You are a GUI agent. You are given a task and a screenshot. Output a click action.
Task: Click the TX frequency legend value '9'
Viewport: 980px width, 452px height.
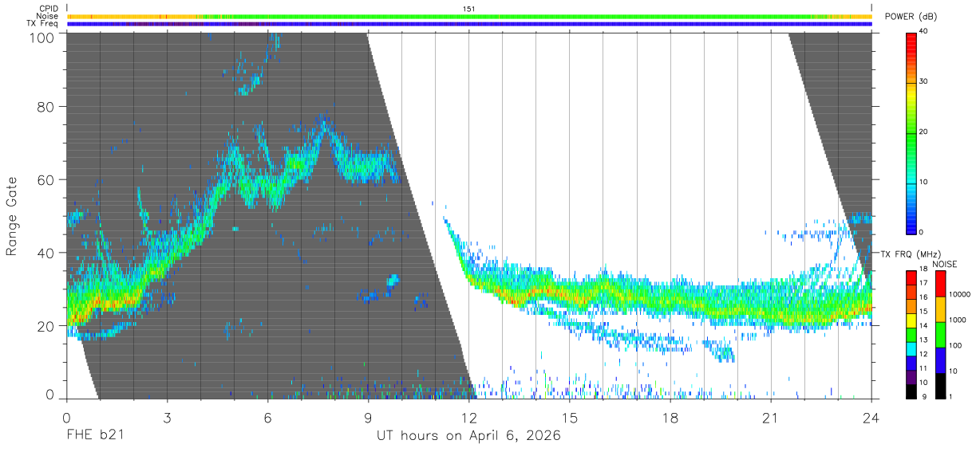click(924, 397)
